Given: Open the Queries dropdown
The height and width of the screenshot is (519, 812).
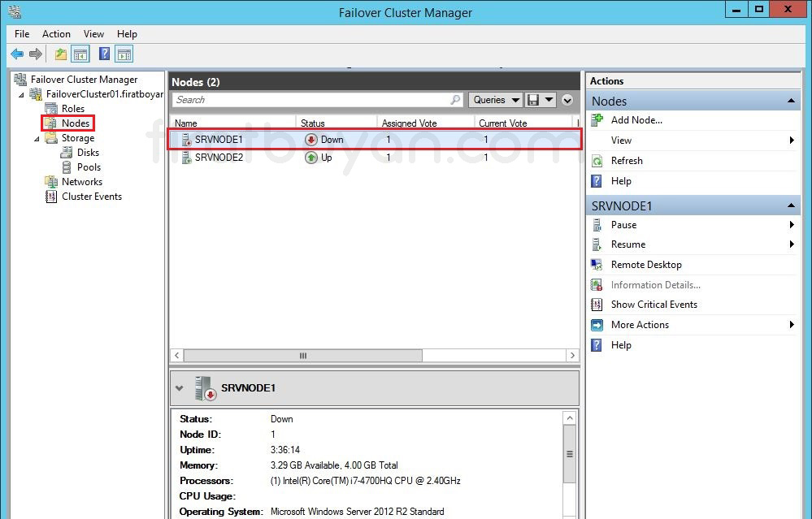Looking at the screenshot, I should pyautogui.click(x=496, y=100).
